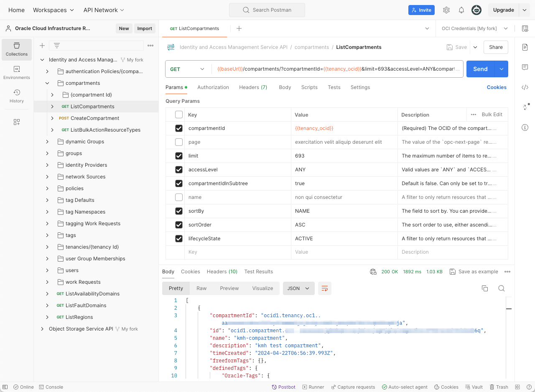Open the Comments icon in right sidebar

click(525, 67)
